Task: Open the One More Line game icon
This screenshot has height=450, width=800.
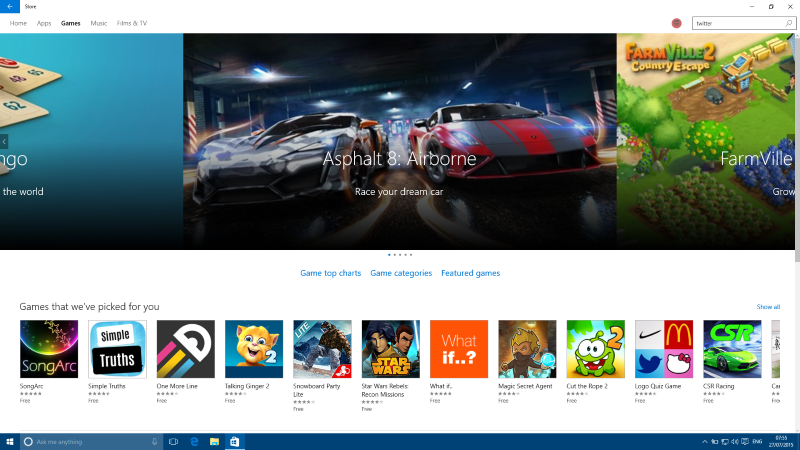Action: pos(186,349)
